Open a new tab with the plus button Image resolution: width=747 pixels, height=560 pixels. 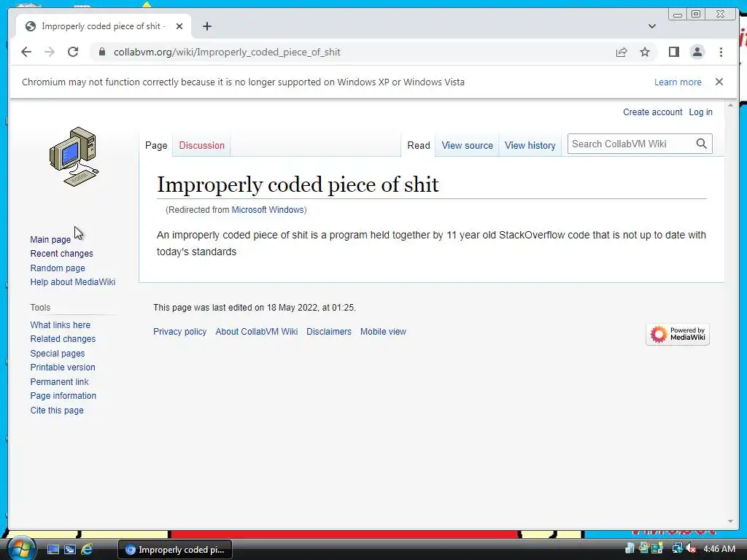point(206,26)
